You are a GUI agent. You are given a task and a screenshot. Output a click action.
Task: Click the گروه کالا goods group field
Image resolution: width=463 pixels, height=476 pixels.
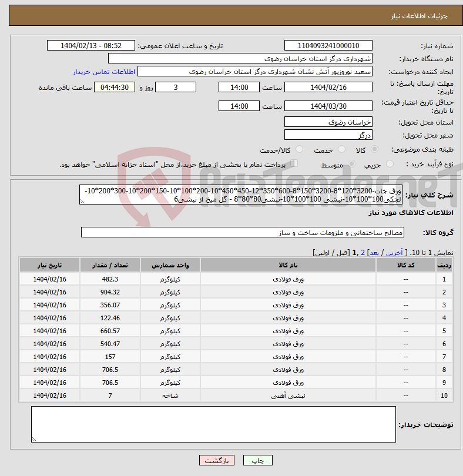(243, 233)
